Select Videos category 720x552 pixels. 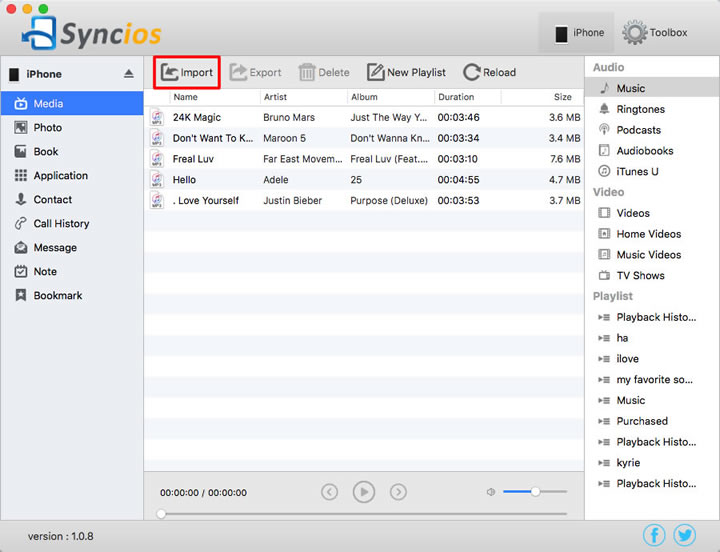coord(652,213)
